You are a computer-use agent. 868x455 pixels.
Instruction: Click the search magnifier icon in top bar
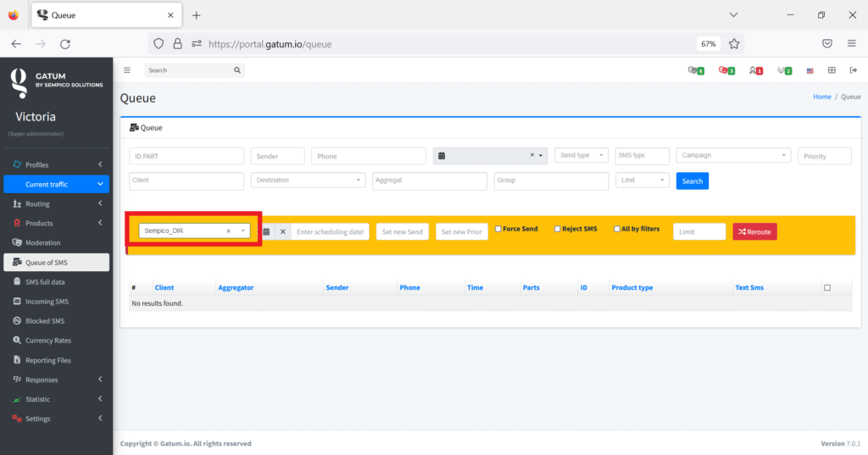coord(237,70)
